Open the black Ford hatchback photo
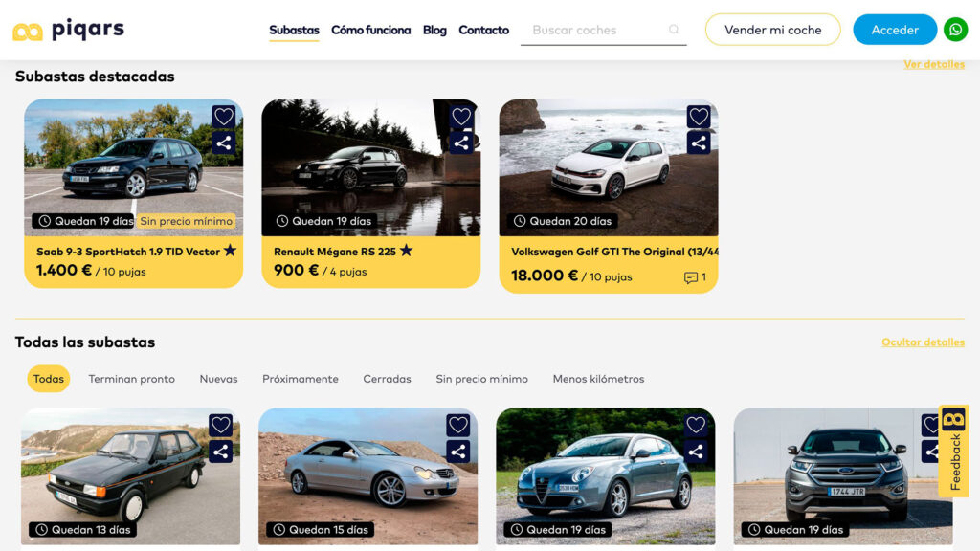The image size is (980, 551). 130,476
